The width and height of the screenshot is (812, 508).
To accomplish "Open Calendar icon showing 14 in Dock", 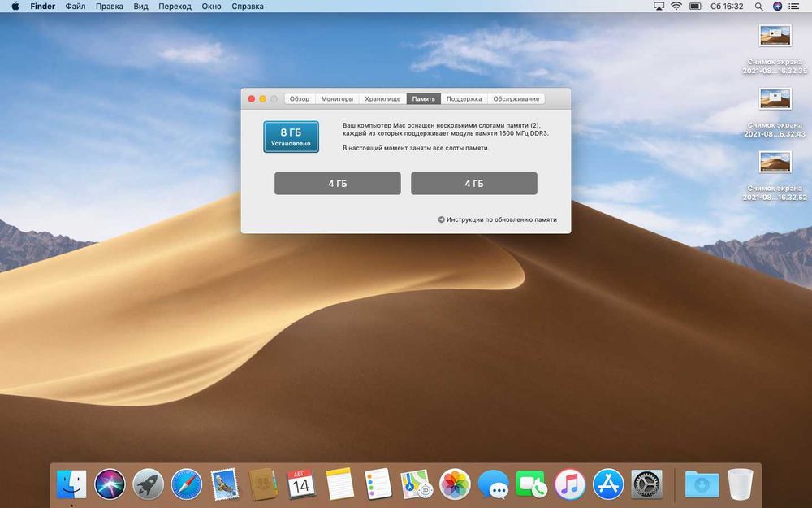I will coord(301,484).
